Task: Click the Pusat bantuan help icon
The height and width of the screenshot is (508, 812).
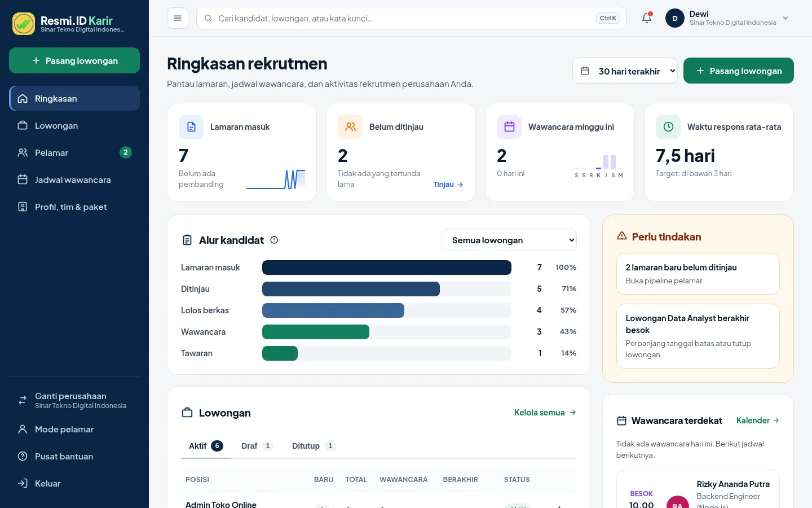Action: pyautogui.click(x=23, y=456)
